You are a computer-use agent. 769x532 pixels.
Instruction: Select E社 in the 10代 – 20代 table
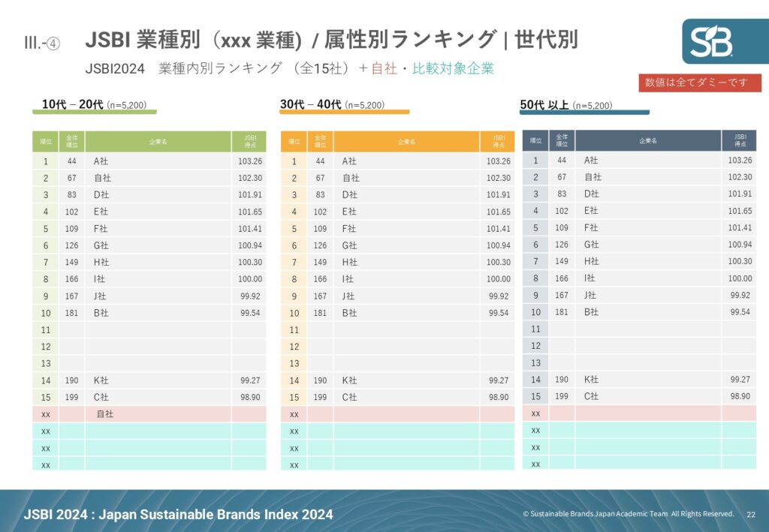pos(101,212)
